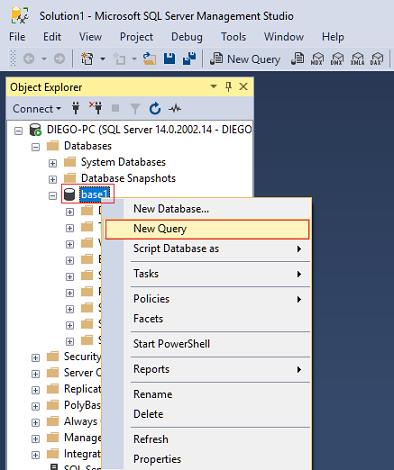Select Facets from the context menu
394x470 pixels.
point(207,319)
